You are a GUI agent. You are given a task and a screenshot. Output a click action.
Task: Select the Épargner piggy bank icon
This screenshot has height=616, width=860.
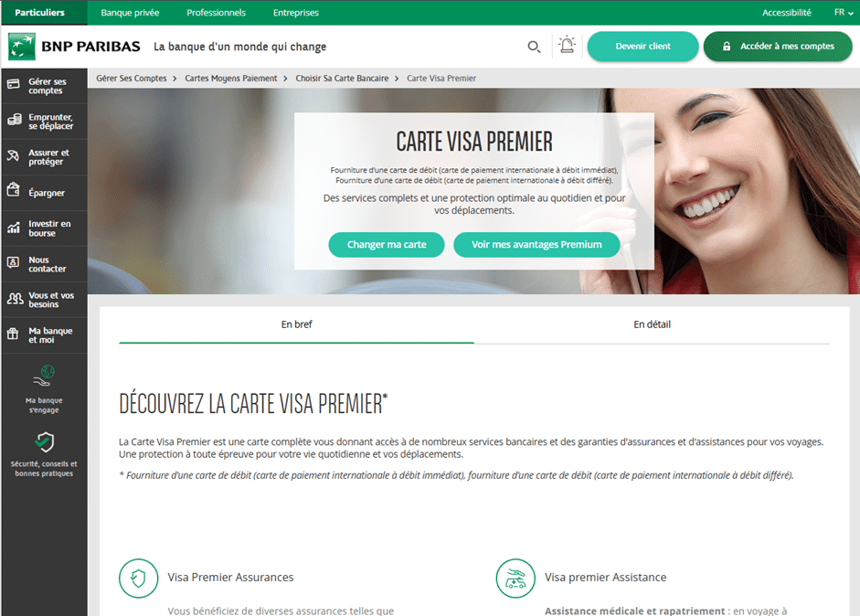13,190
